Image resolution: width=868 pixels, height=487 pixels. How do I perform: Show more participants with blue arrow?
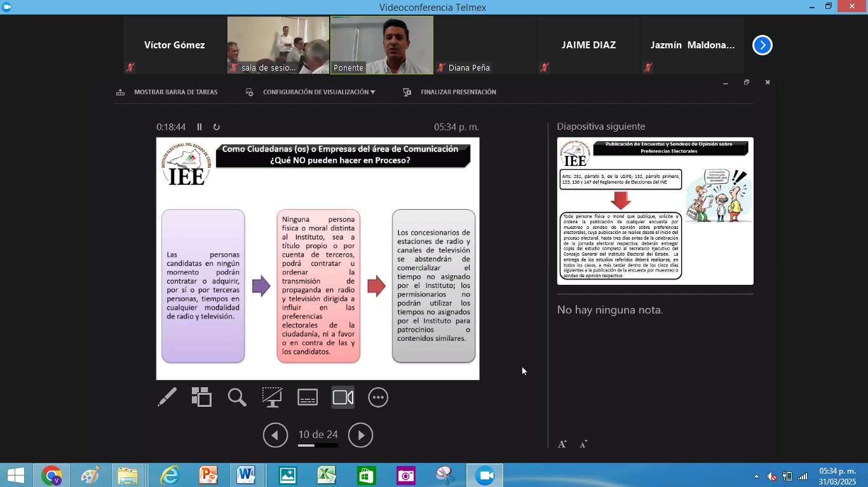click(x=763, y=45)
